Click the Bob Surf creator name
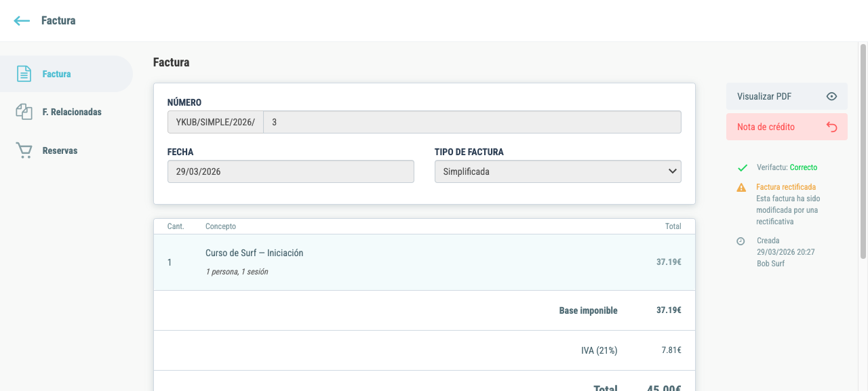The width and height of the screenshot is (868, 391). (x=770, y=264)
